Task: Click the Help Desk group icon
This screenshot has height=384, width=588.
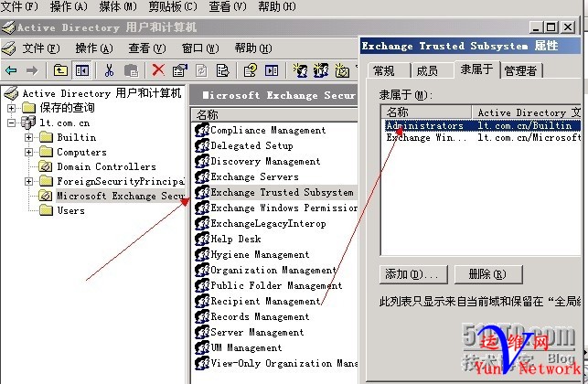Action: pyautogui.click(x=202, y=239)
